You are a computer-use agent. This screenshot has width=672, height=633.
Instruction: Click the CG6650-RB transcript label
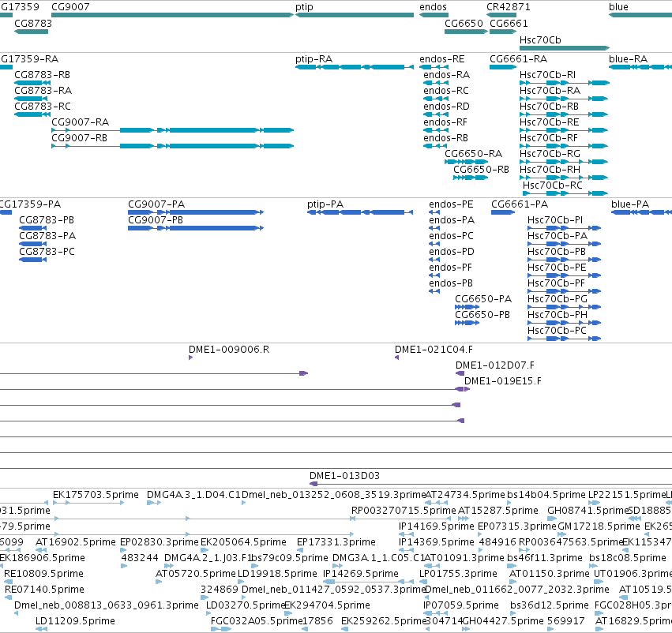tap(481, 170)
